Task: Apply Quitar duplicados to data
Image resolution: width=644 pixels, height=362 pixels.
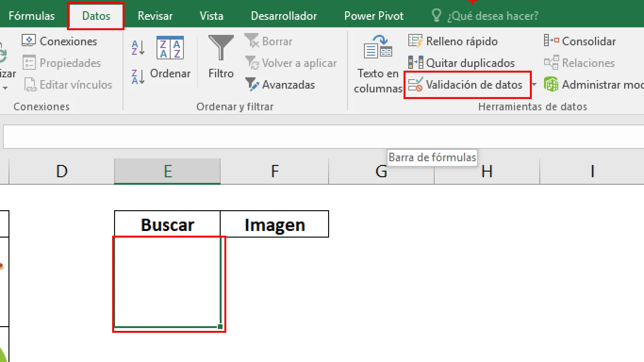Action: point(462,63)
